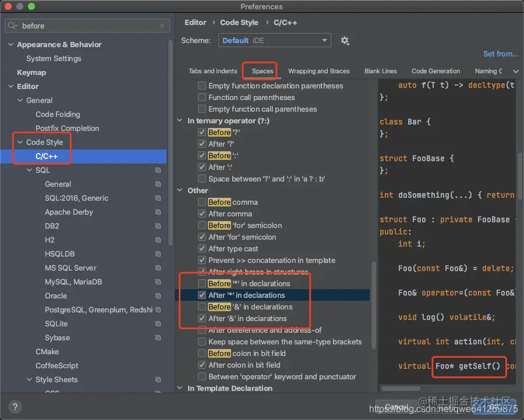Image resolution: width=524 pixels, height=420 pixels.
Task: Select the Spaces tab
Action: click(263, 71)
